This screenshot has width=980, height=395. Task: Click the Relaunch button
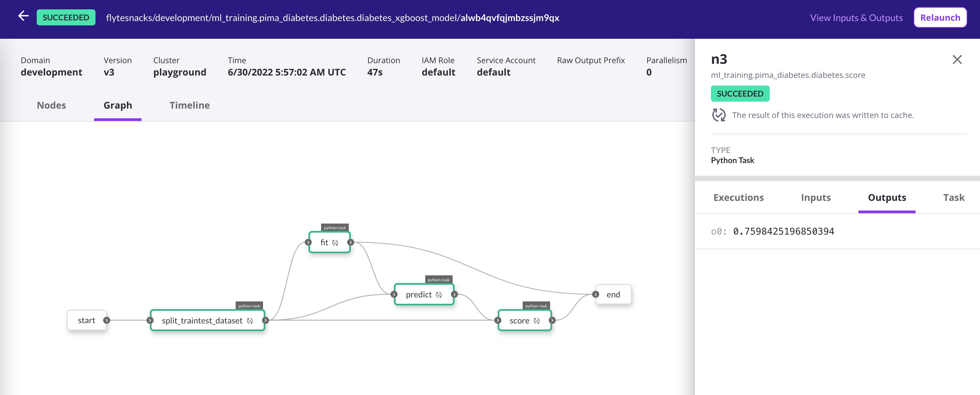pos(940,17)
